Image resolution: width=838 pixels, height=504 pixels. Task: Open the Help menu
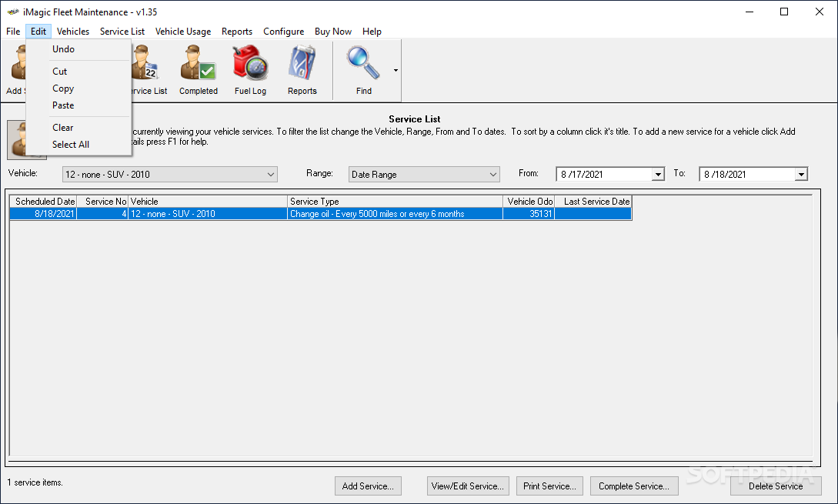click(x=372, y=32)
